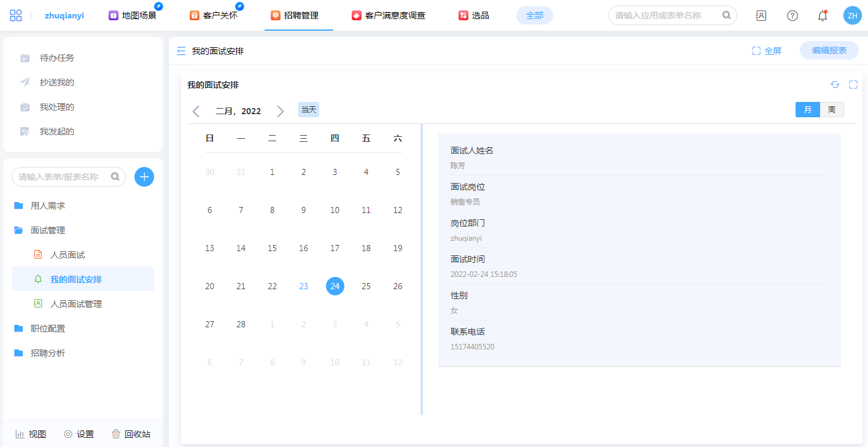Advance to the next month

(x=281, y=111)
